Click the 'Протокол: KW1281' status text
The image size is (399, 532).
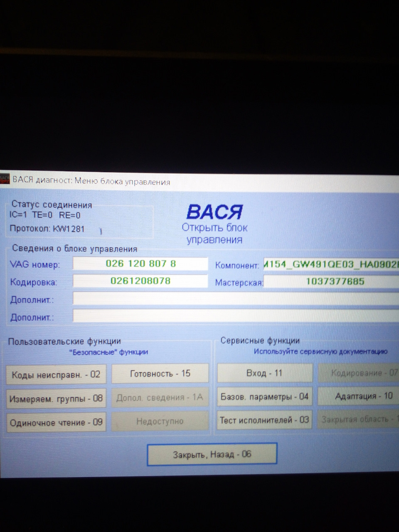pyautogui.click(x=47, y=229)
